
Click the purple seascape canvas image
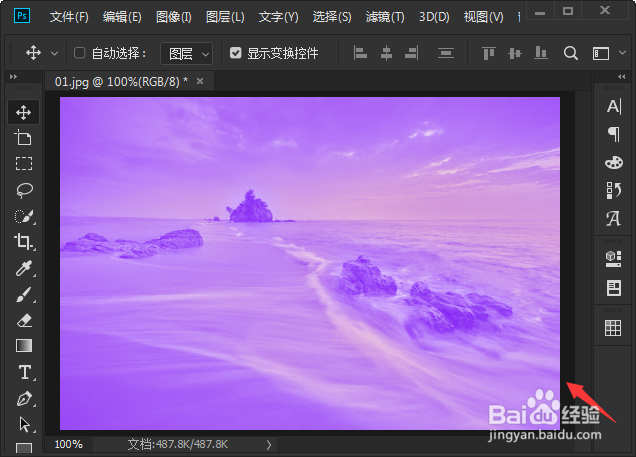[310, 263]
